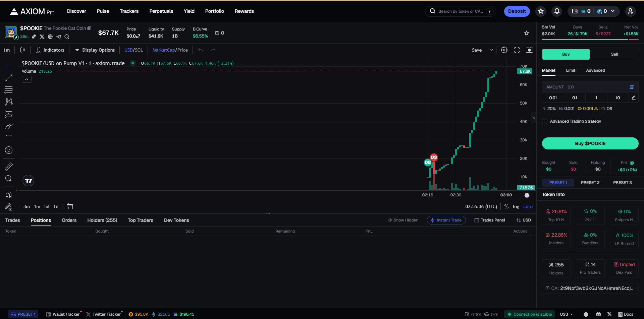Image resolution: width=644 pixels, height=319 pixels.
Task: Select the trend line drawing tool
Action: coord(9,78)
